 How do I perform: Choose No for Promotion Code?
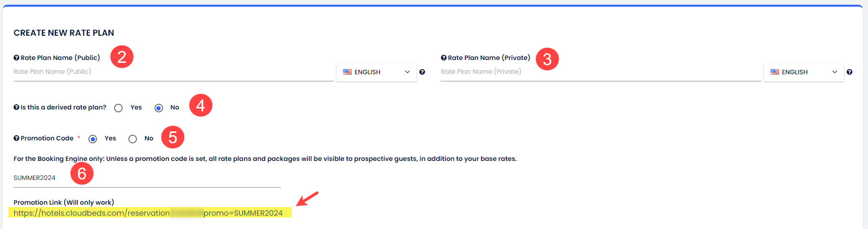click(133, 139)
